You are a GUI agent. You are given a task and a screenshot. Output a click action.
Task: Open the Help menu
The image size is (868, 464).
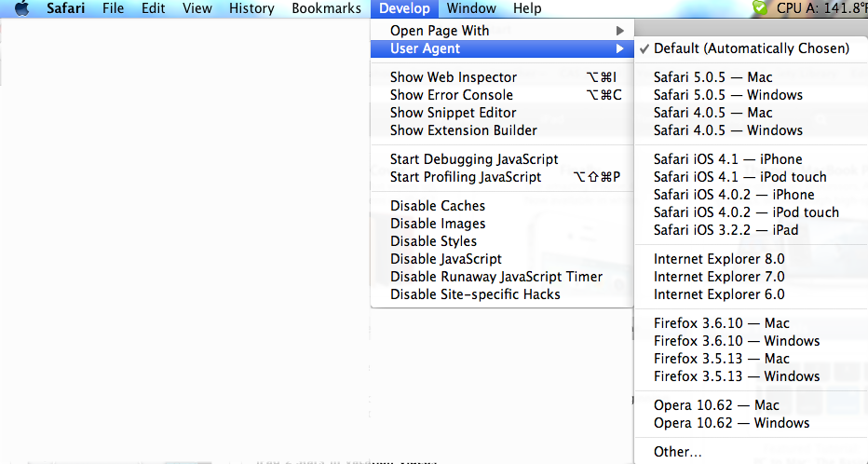coord(527,8)
